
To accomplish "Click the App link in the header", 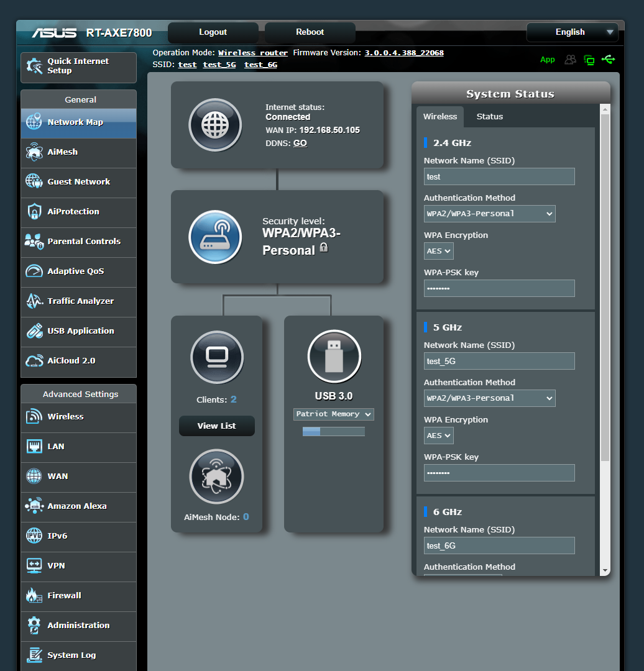I will pos(547,60).
